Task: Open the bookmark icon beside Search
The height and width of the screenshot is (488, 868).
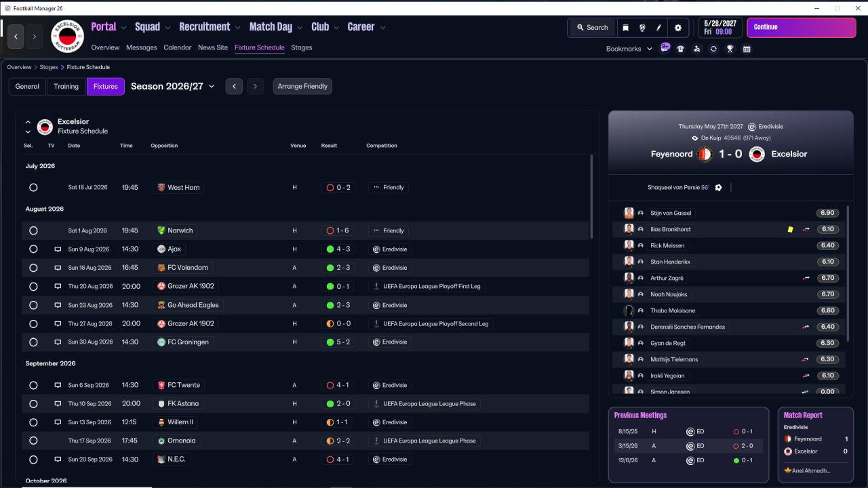Action: [625, 28]
